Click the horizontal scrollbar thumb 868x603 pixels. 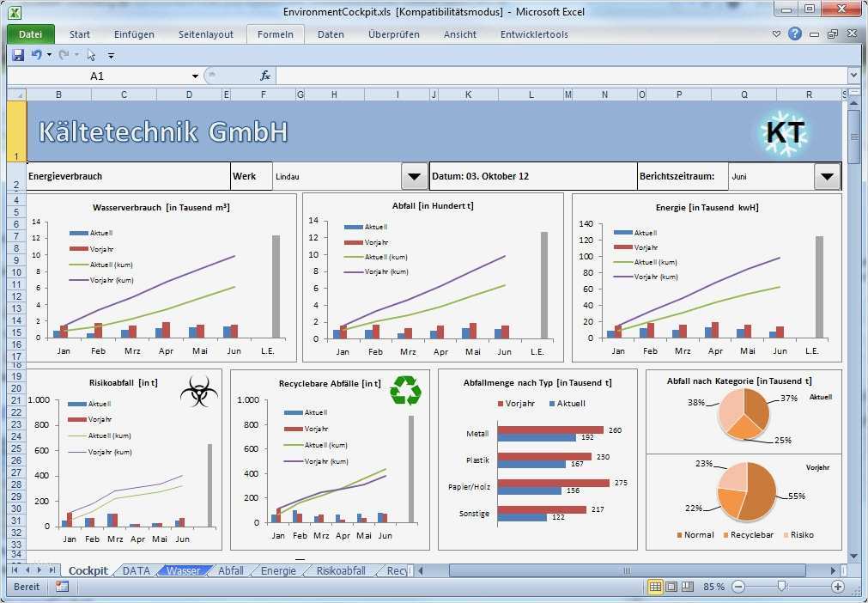click(628, 570)
